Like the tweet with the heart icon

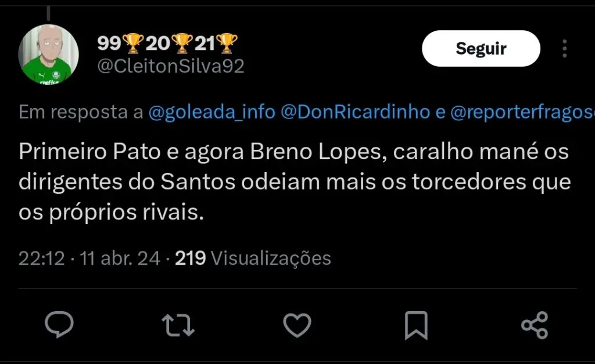point(297,325)
